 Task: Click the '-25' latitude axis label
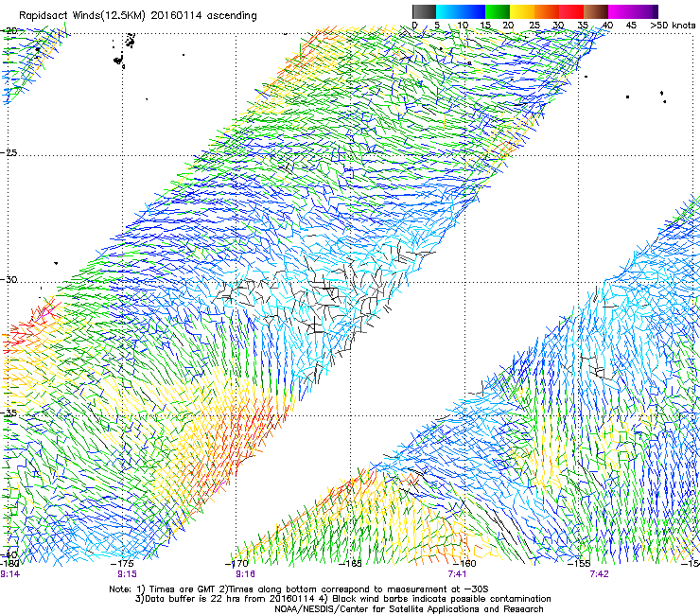click(9, 152)
